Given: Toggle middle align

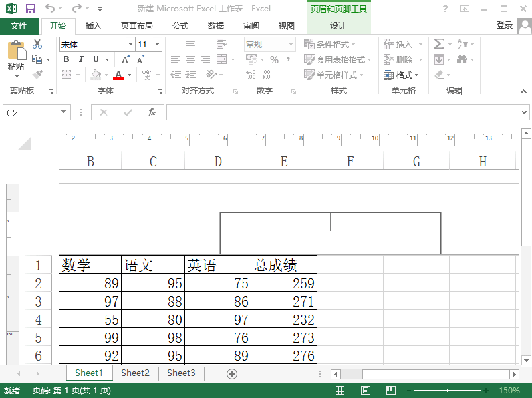Looking at the screenshot, I should (x=190, y=43).
